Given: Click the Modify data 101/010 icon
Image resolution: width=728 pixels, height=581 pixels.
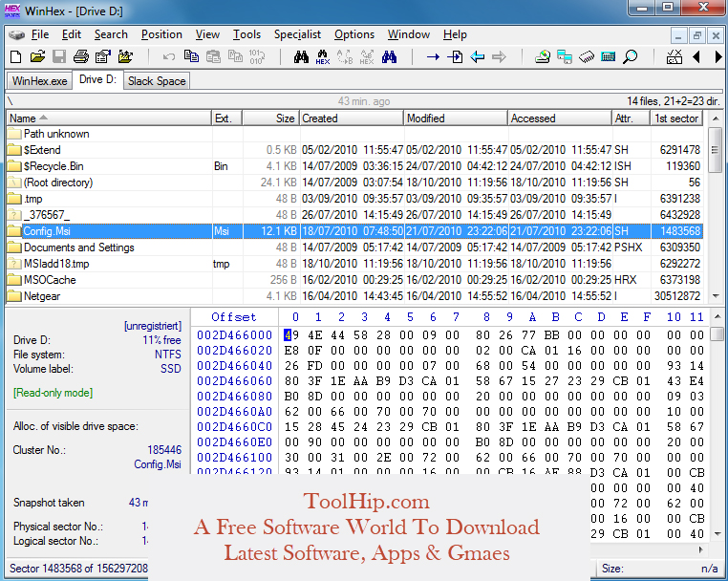Looking at the screenshot, I should point(257,57).
